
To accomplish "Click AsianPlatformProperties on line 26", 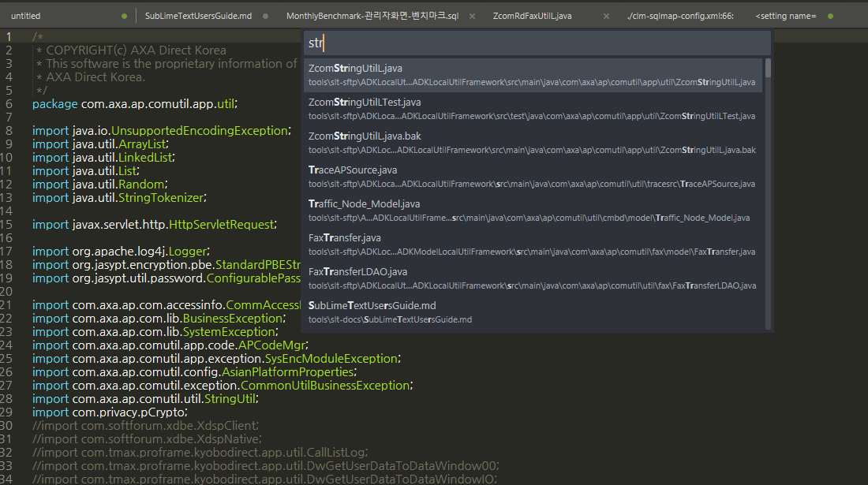I will click(x=288, y=372).
